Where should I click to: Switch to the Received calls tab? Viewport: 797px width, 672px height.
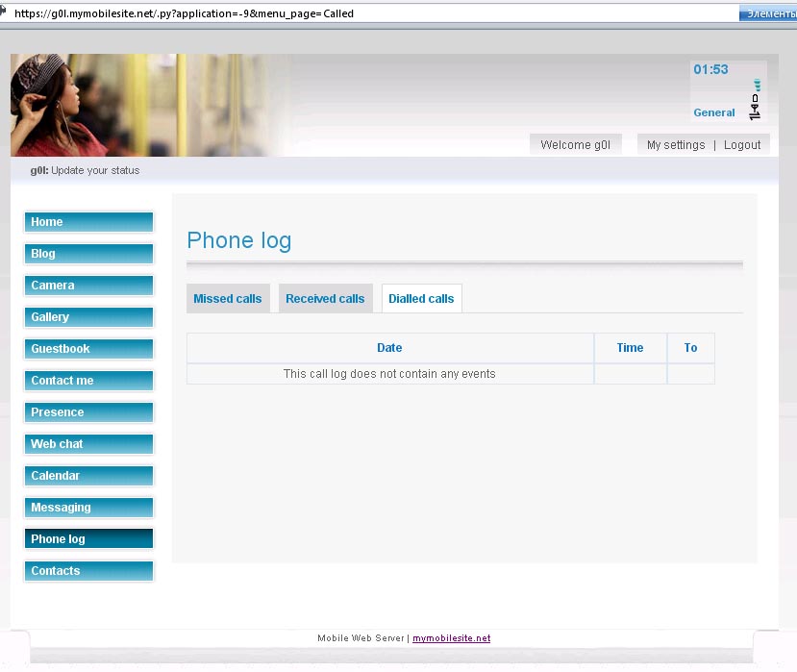coord(325,298)
